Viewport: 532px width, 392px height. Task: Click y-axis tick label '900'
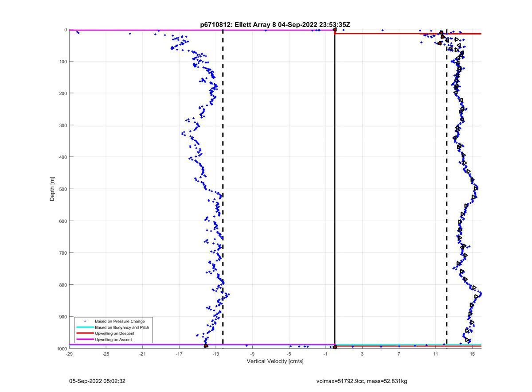point(63,317)
